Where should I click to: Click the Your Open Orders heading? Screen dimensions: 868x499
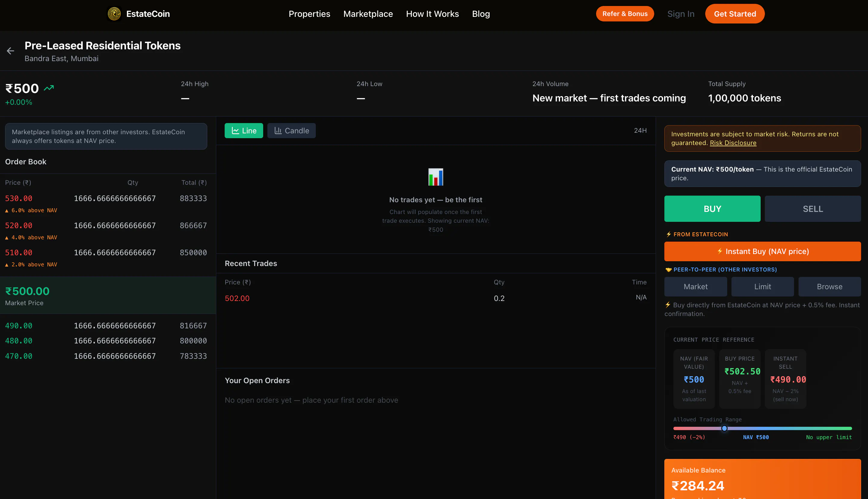(x=257, y=380)
